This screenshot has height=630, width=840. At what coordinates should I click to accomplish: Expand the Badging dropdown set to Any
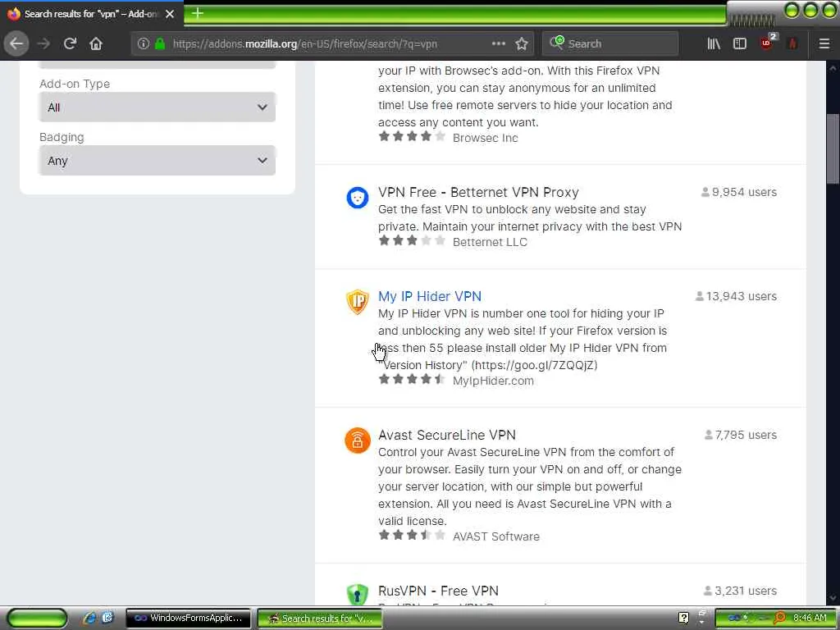(157, 161)
